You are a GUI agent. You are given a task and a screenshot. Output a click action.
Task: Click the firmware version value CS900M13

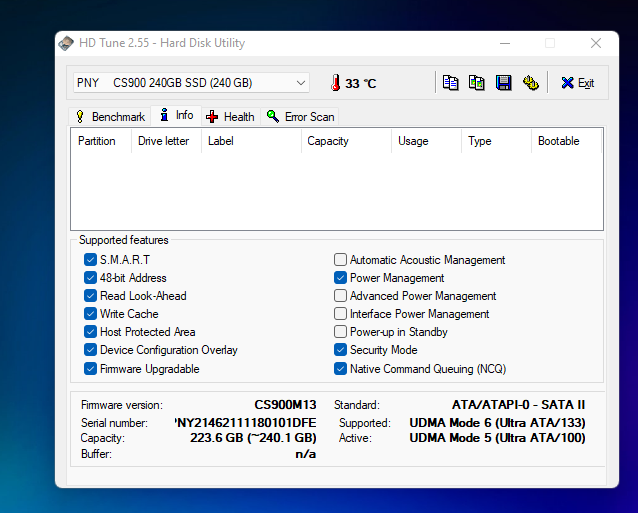[x=285, y=405]
